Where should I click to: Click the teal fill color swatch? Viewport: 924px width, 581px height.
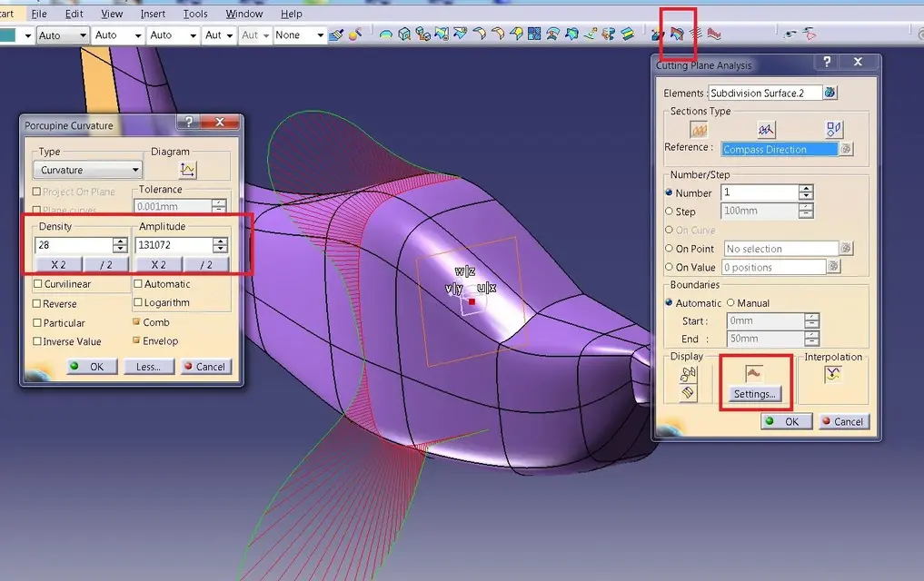click(x=7, y=35)
